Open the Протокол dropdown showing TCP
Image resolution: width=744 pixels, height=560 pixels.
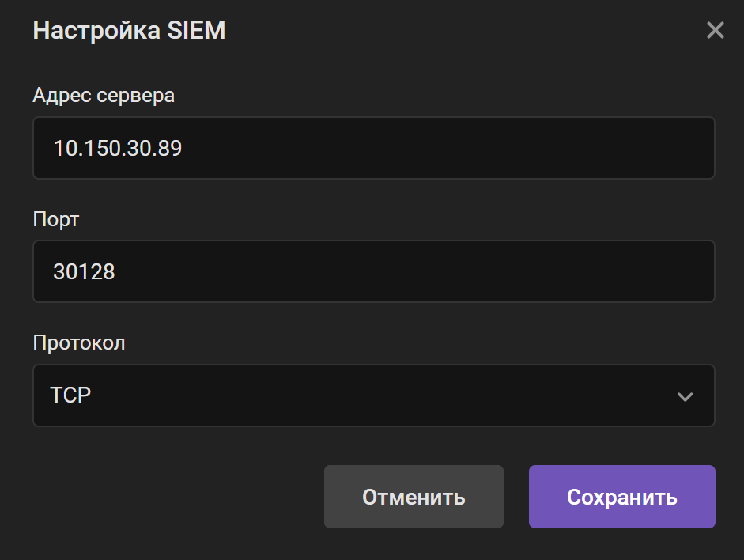point(374,395)
